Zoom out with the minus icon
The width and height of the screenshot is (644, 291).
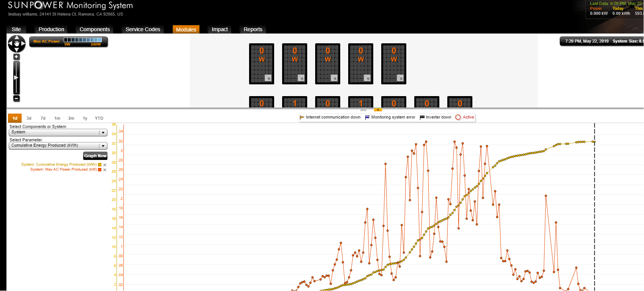coord(16,98)
